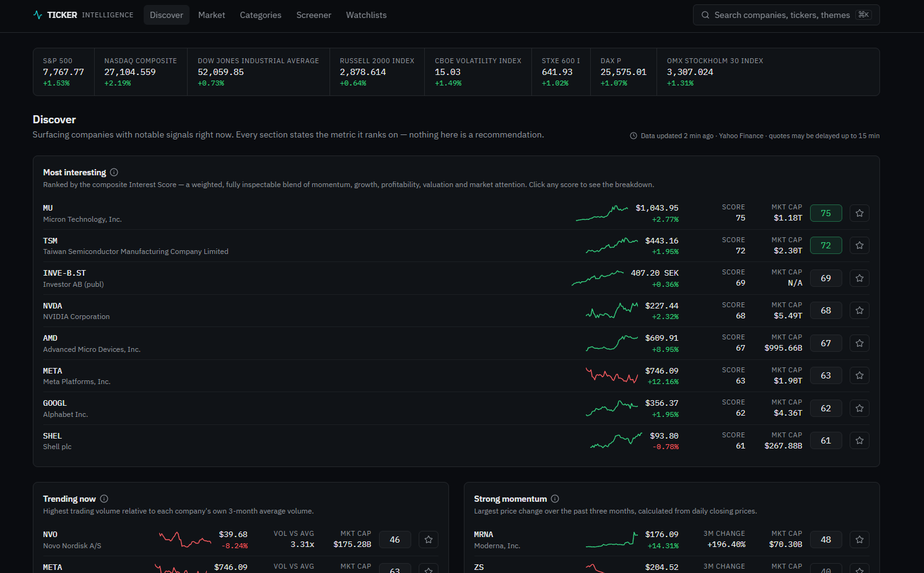Select the NASDAQ Composite index tile

[x=141, y=72]
